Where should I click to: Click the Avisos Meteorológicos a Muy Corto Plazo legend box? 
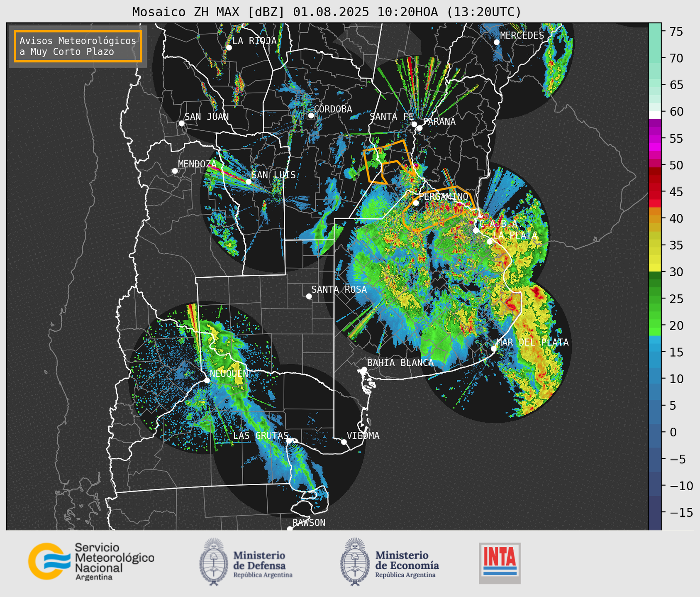pyautogui.click(x=78, y=46)
